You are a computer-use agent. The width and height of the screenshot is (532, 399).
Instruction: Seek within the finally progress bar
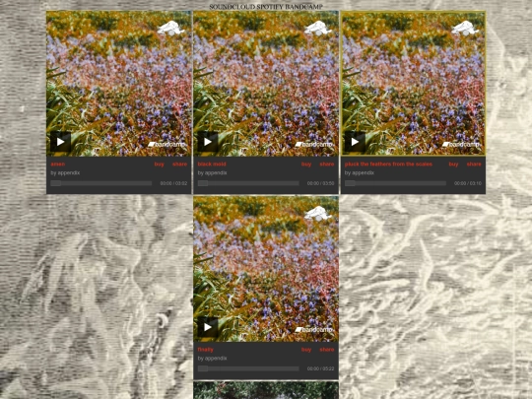click(x=248, y=368)
